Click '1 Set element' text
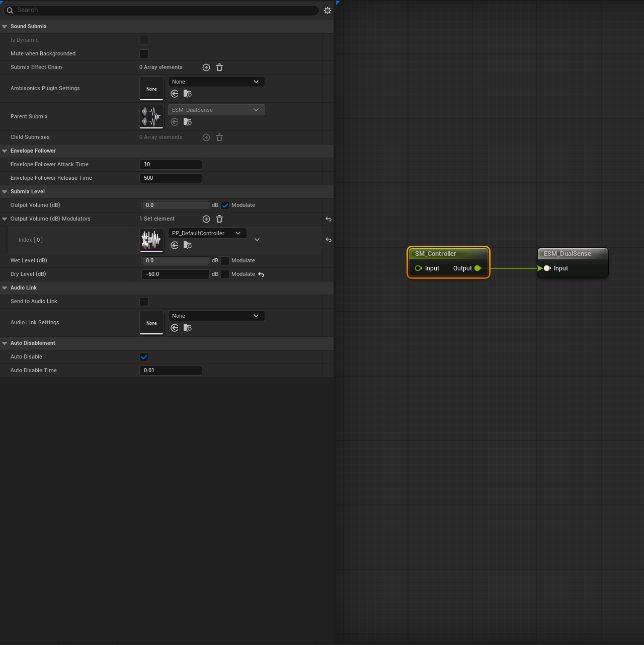The width and height of the screenshot is (644, 645). [157, 219]
